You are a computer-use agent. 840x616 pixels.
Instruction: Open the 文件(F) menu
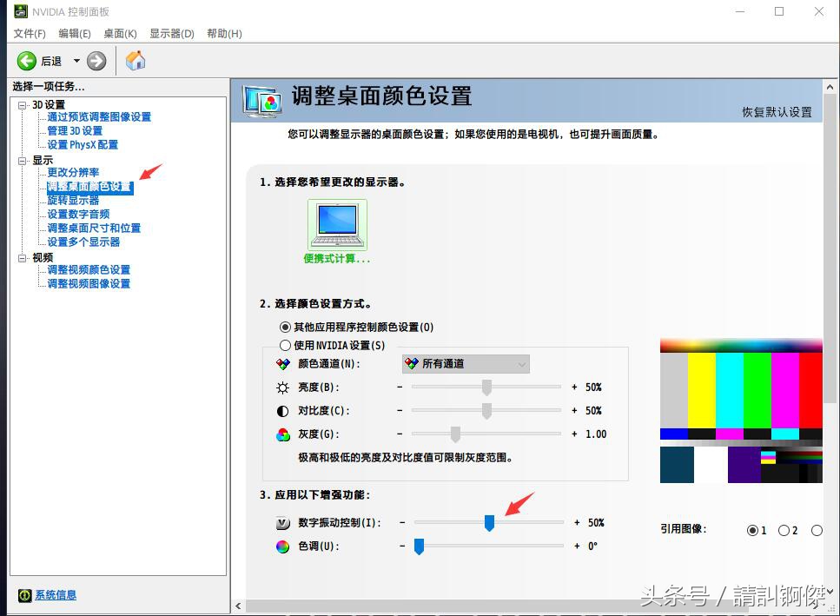tap(30, 33)
